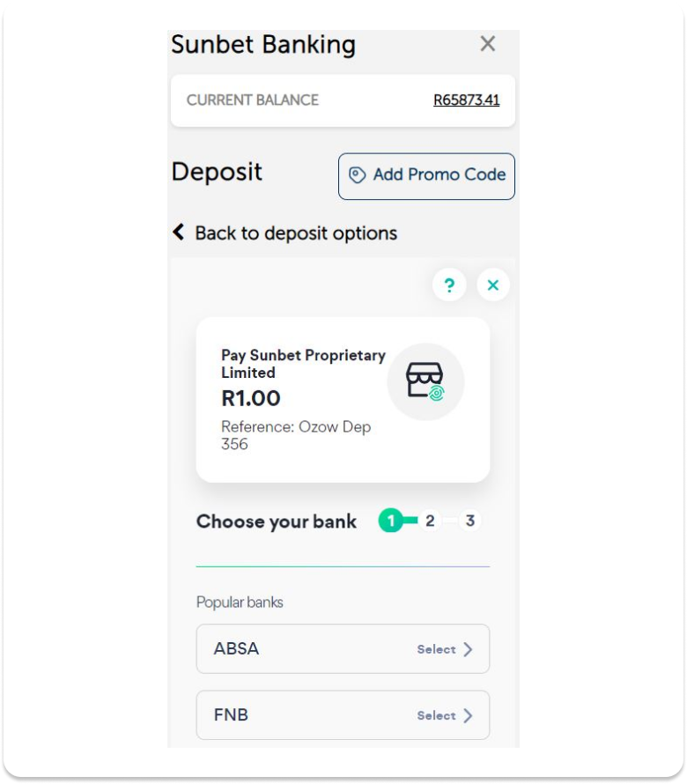
Task: Click the promo code tag icon
Action: pyautogui.click(x=357, y=175)
